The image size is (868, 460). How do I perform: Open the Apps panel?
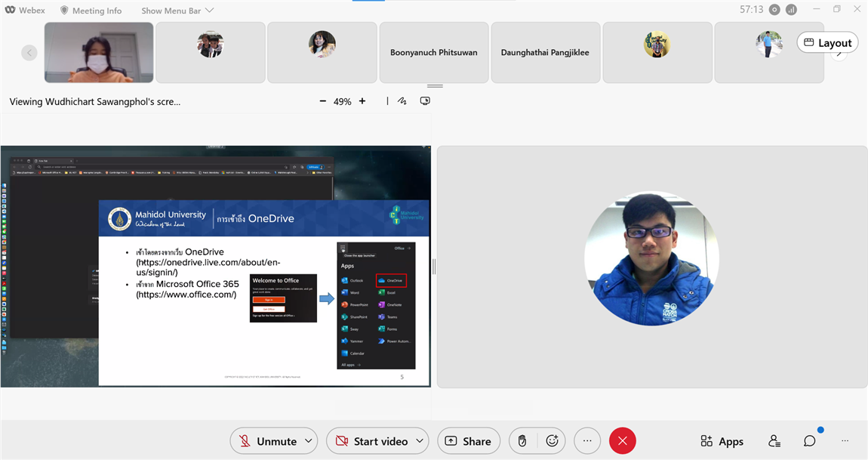(722, 441)
